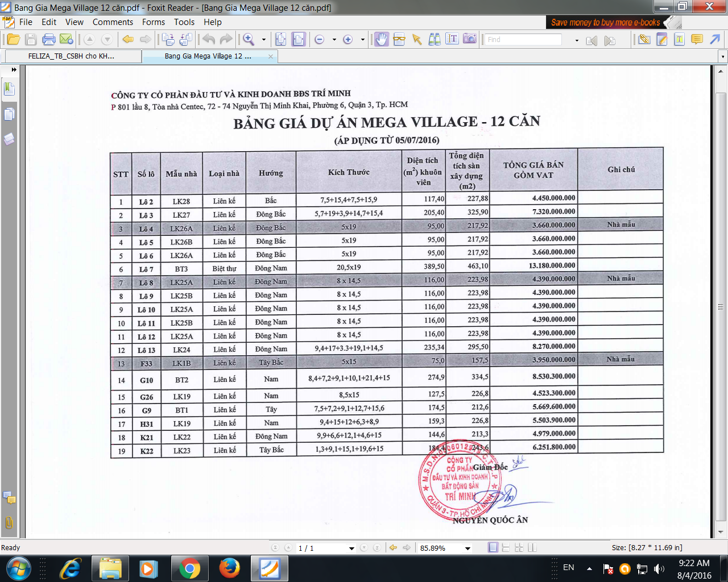Open the document tabs list dropdown arrow
This screenshot has height=582, width=728.
[x=723, y=56]
